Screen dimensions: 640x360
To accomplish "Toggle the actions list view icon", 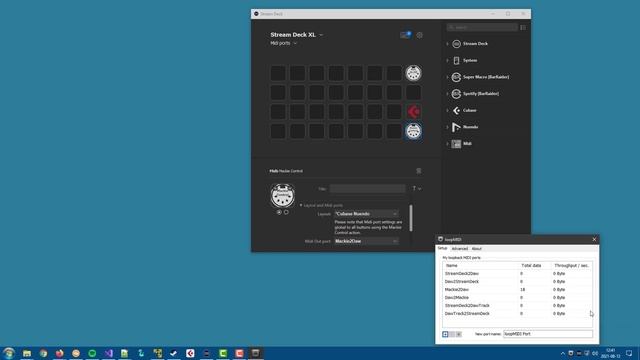I will pos(523,27).
